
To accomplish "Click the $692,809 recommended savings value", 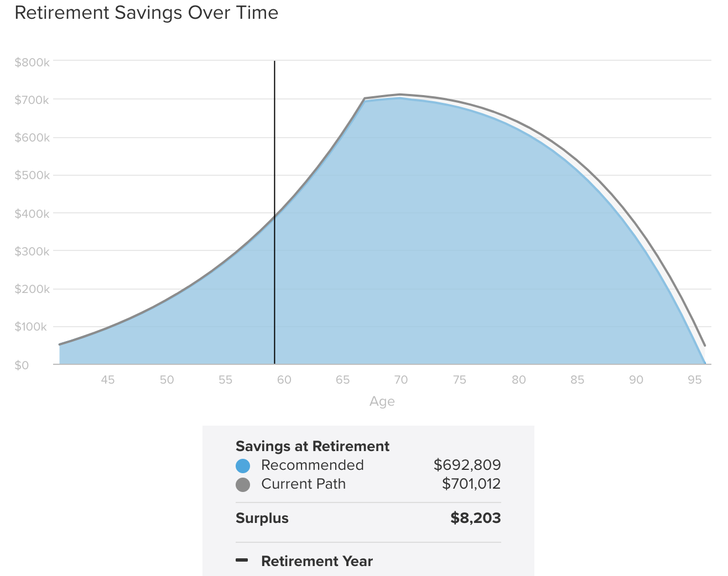I will click(467, 465).
